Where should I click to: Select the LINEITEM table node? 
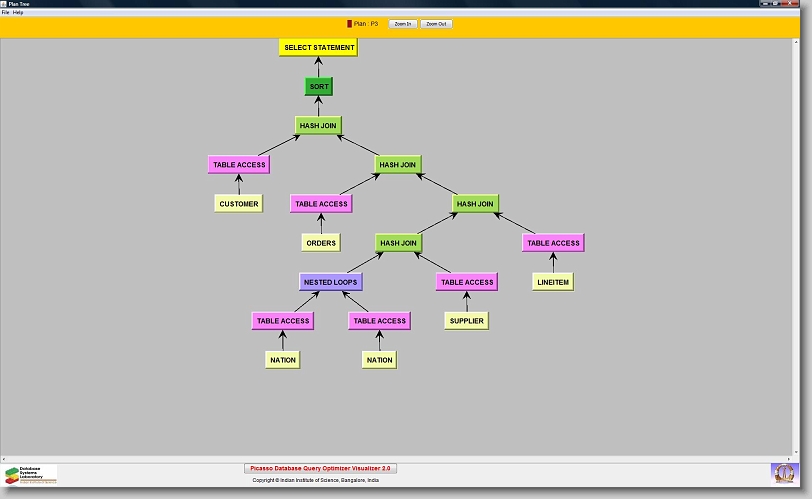(552, 282)
